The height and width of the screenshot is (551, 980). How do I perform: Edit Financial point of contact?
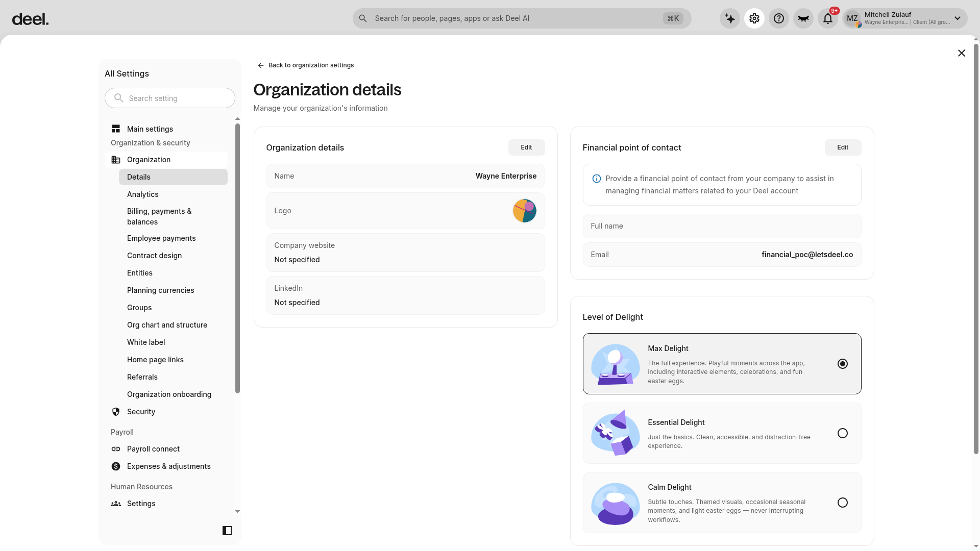pos(843,147)
